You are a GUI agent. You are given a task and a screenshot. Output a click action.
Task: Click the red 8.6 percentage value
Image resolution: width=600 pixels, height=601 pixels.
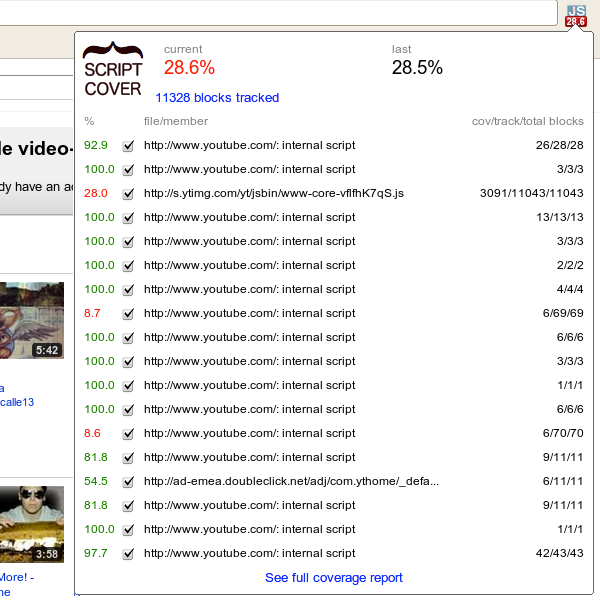point(92,433)
